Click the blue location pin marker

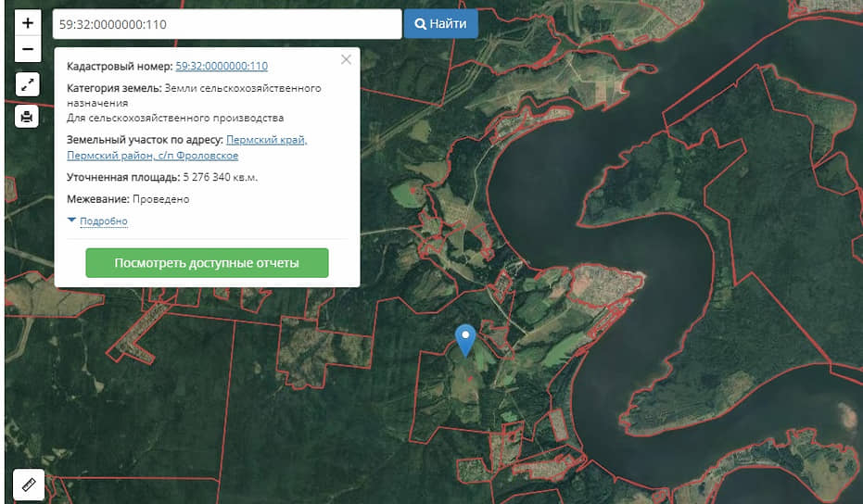pos(465,340)
